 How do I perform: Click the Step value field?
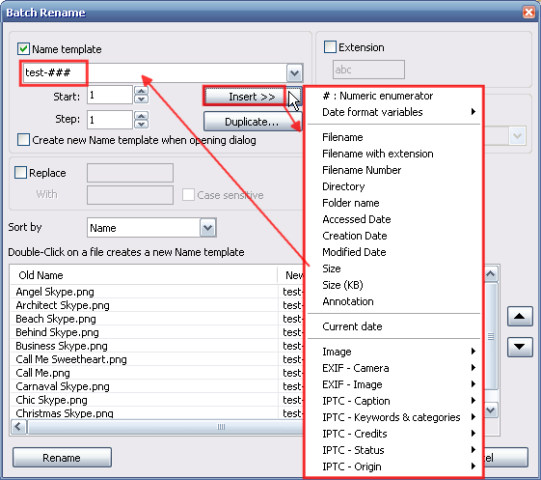[110, 120]
